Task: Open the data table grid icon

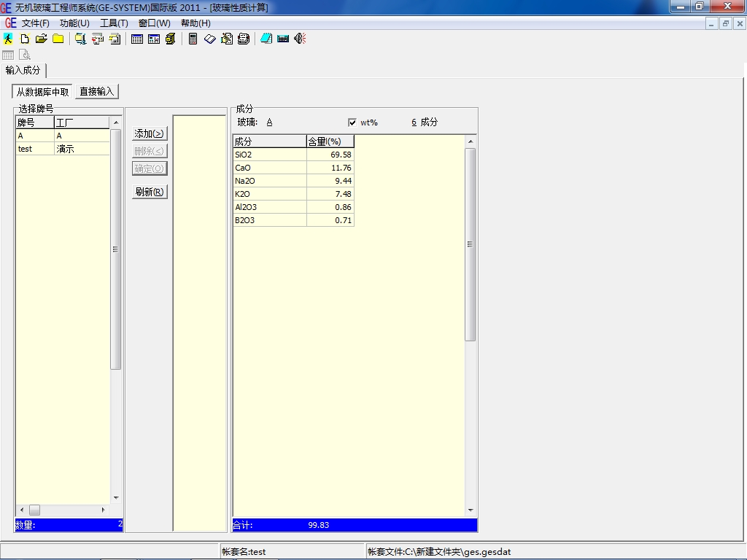Action: (136, 39)
